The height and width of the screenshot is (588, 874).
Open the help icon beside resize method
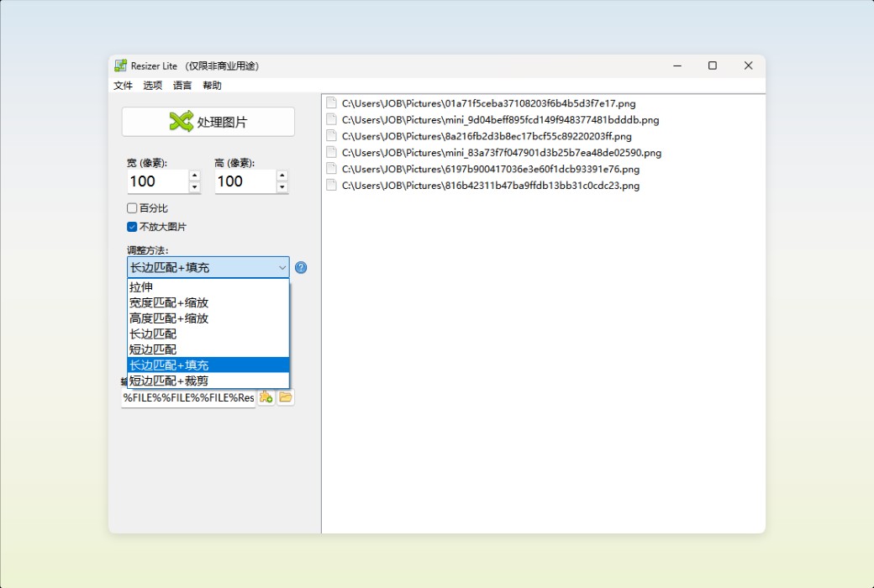pos(301,267)
